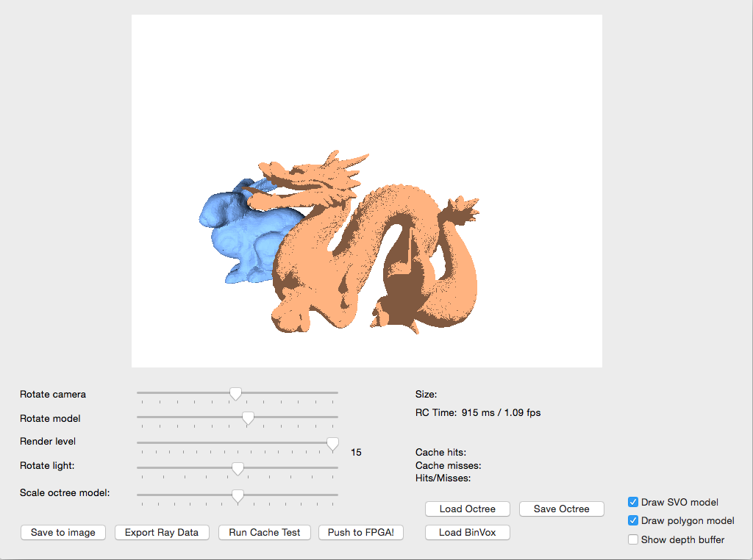Click the Hits/Misses label
This screenshot has height=560, width=753.
click(443, 478)
